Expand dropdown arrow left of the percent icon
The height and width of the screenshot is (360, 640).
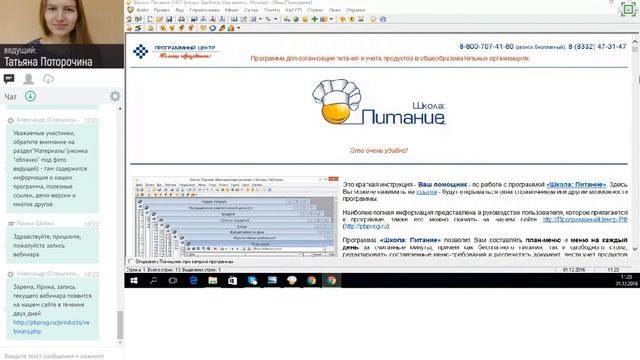(260, 19)
